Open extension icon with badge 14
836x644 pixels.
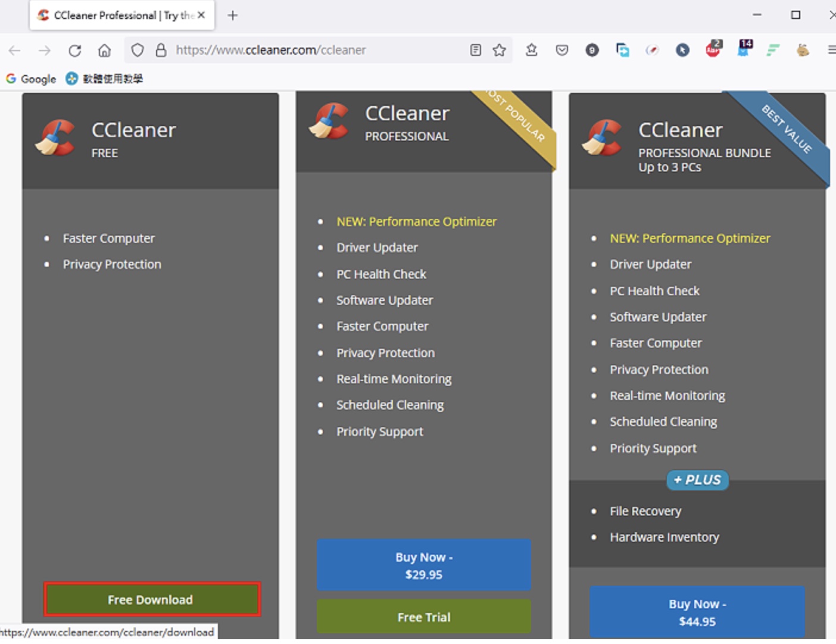coord(744,49)
